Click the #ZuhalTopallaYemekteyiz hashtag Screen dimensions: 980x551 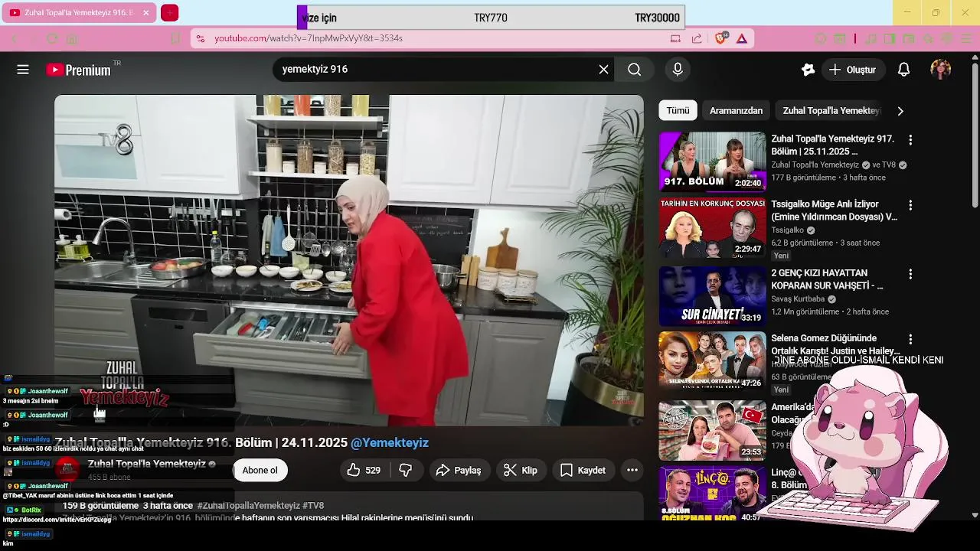248,506
